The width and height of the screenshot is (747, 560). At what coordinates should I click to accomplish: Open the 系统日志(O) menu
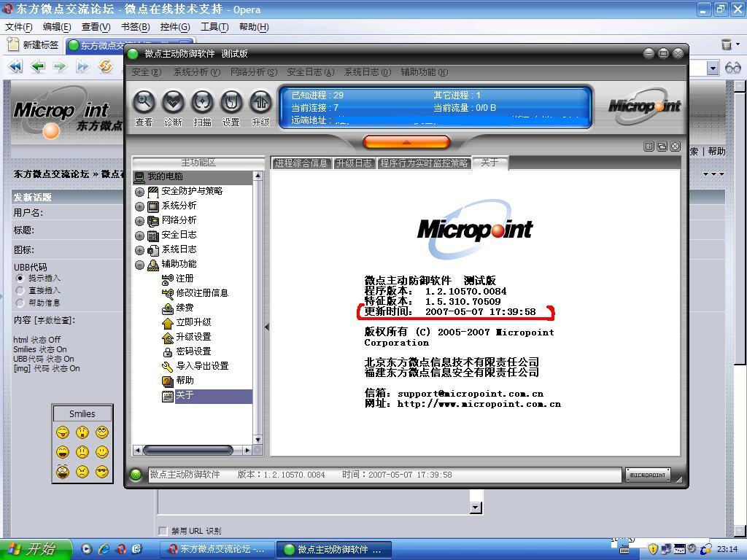pos(368,72)
